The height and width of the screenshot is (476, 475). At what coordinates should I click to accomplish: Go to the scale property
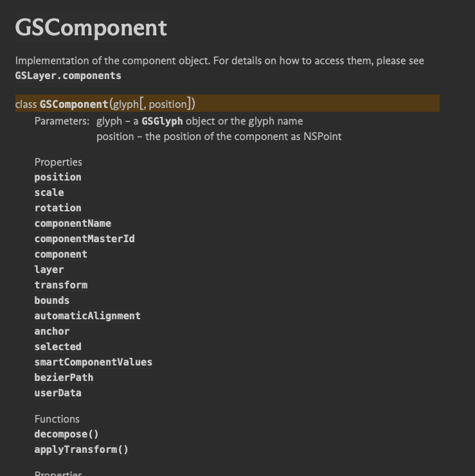tap(49, 193)
